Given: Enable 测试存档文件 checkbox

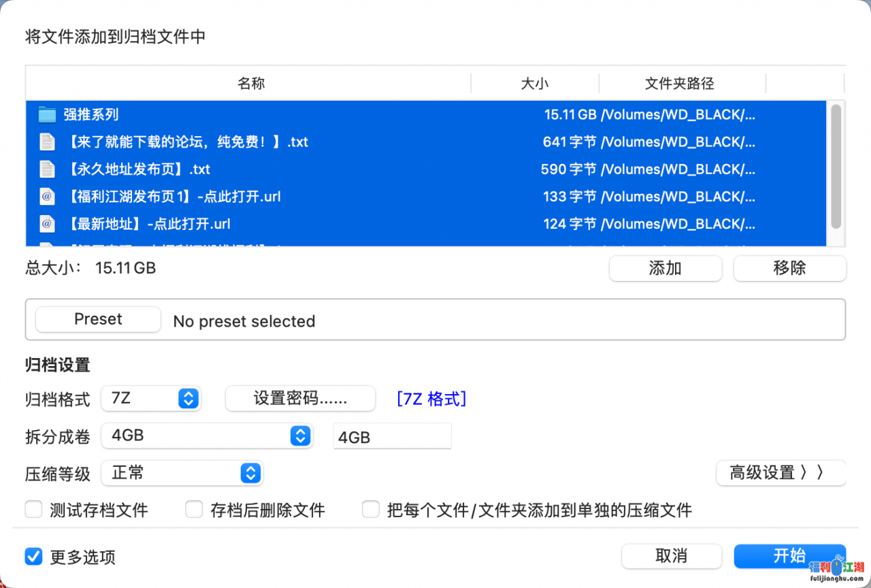Looking at the screenshot, I should point(33,510).
